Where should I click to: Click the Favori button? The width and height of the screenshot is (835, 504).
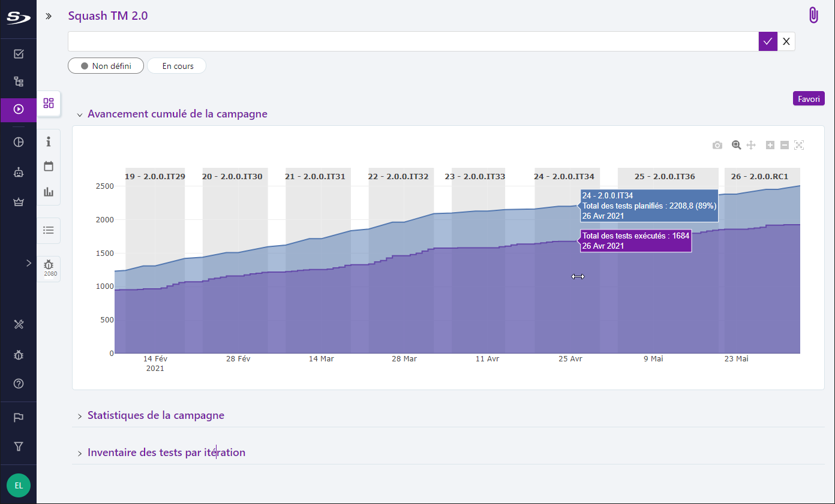click(x=808, y=99)
